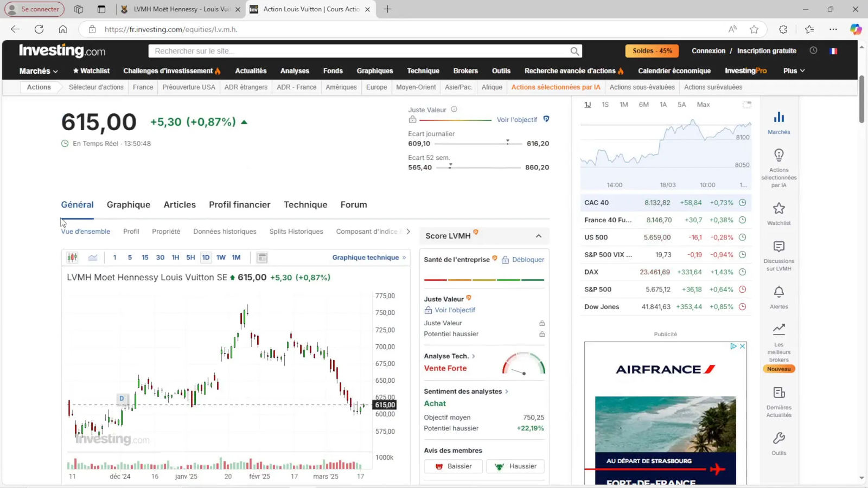The height and width of the screenshot is (488, 868).
Task: Show more sub-tabs with right arrow
Action: [408, 232]
